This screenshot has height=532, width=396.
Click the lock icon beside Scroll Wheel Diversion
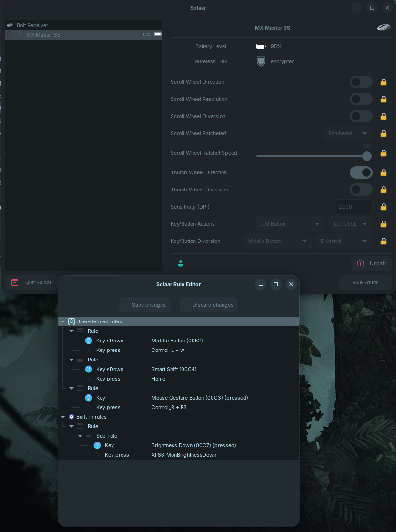(384, 116)
